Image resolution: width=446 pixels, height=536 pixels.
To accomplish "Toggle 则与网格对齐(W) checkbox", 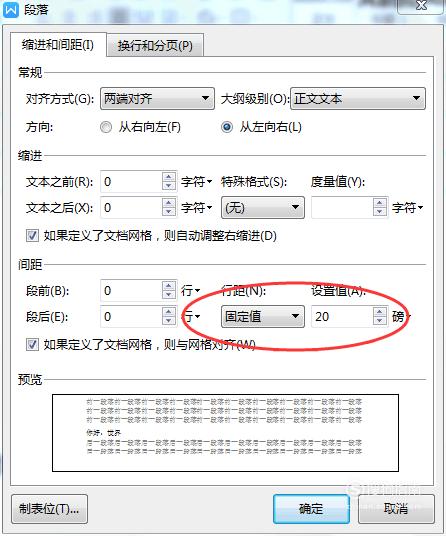I will coord(32,344).
